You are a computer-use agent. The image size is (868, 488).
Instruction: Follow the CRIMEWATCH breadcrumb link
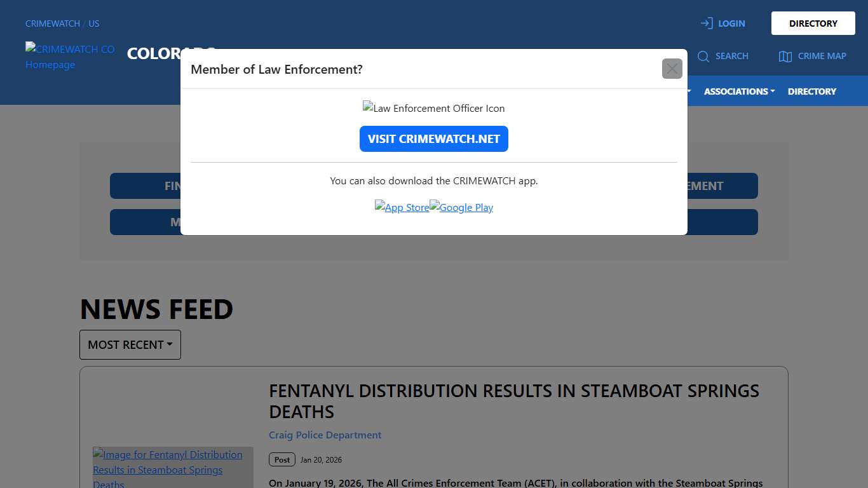[x=53, y=24]
